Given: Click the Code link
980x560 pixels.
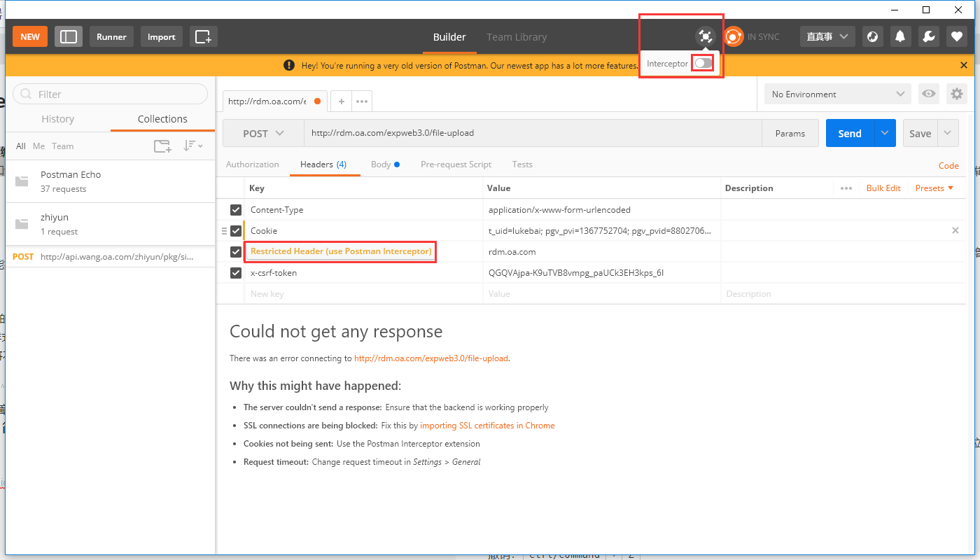Looking at the screenshot, I should coord(948,166).
